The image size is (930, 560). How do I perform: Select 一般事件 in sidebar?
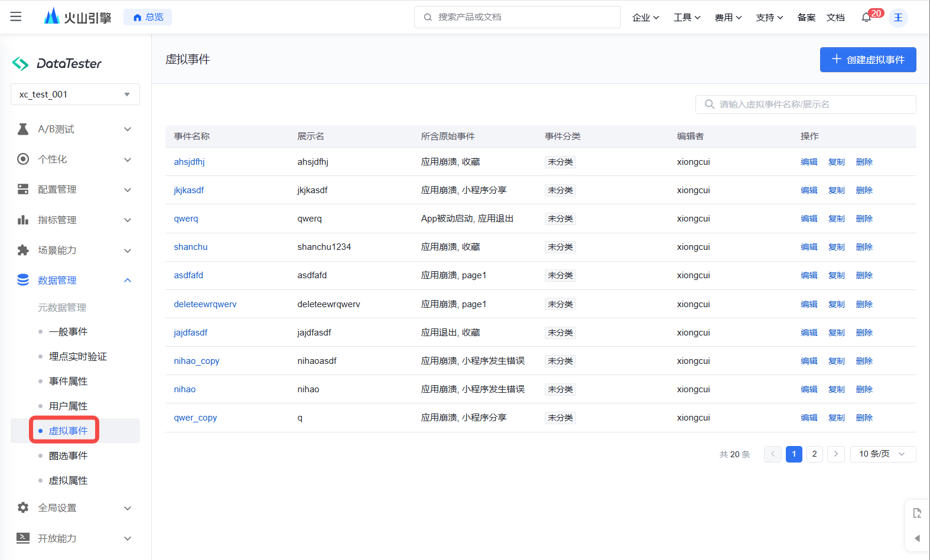pyautogui.click(x=68, y=331)
